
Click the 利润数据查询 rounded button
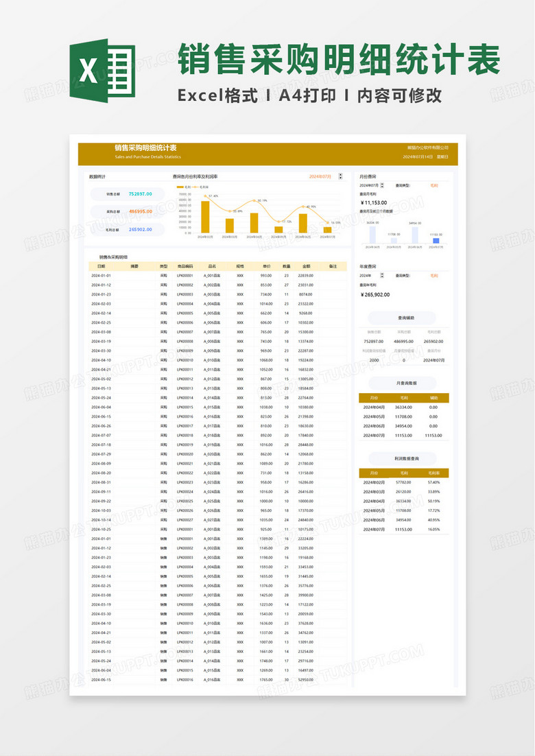(x=403, y=458)
